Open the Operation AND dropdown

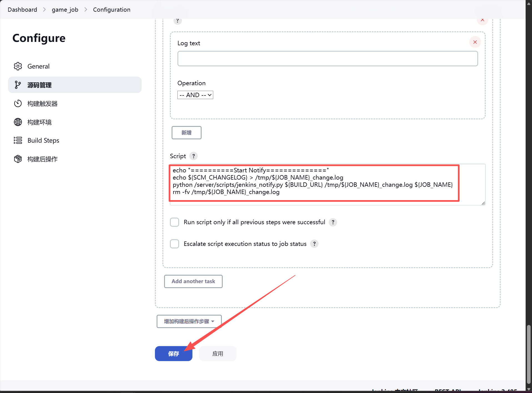[x=195, y=95]
